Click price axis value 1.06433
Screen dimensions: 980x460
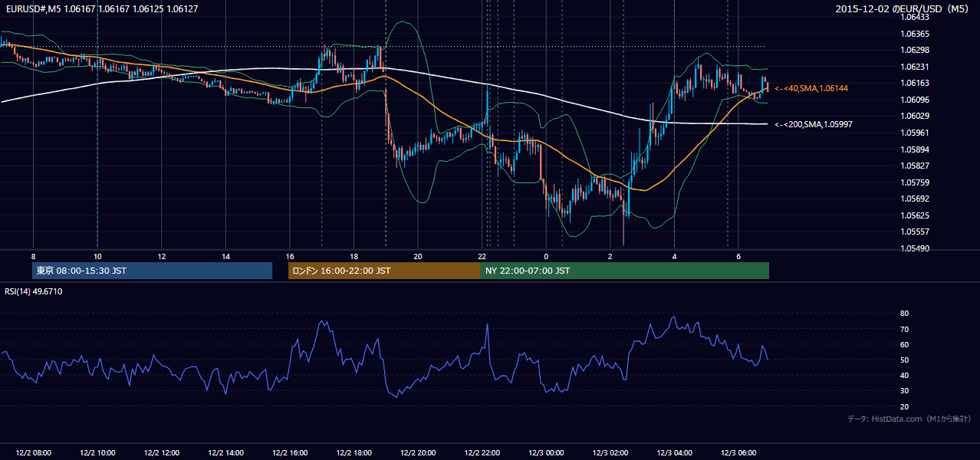click(915, 17)
